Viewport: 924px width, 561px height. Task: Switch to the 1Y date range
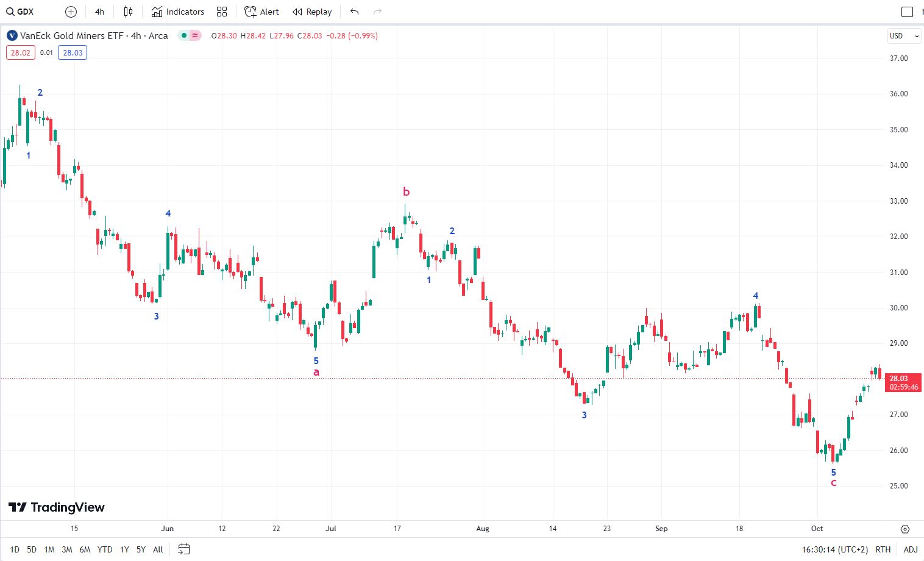point(124,549)
